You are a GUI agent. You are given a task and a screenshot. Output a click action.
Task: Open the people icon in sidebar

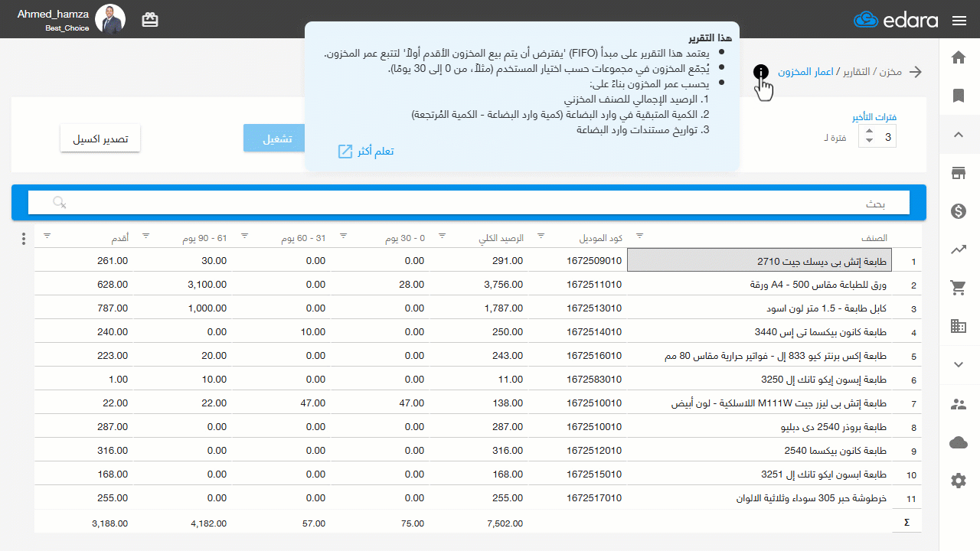pyautogui.click(x=958, y=404)
